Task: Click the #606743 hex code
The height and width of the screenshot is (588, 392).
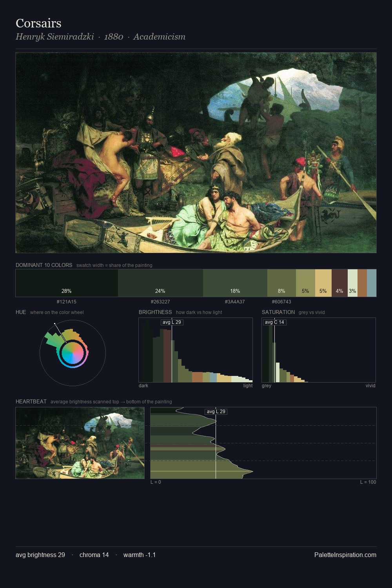Action: point(281,302)
